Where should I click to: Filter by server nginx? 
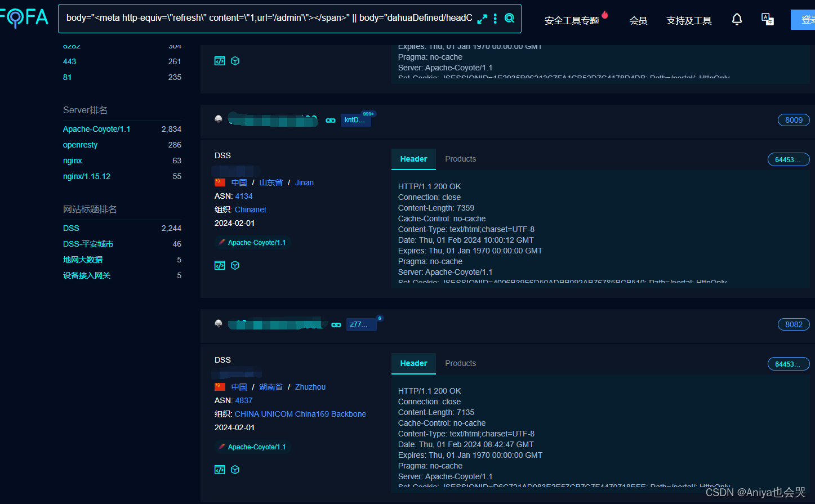click(72, 160)
